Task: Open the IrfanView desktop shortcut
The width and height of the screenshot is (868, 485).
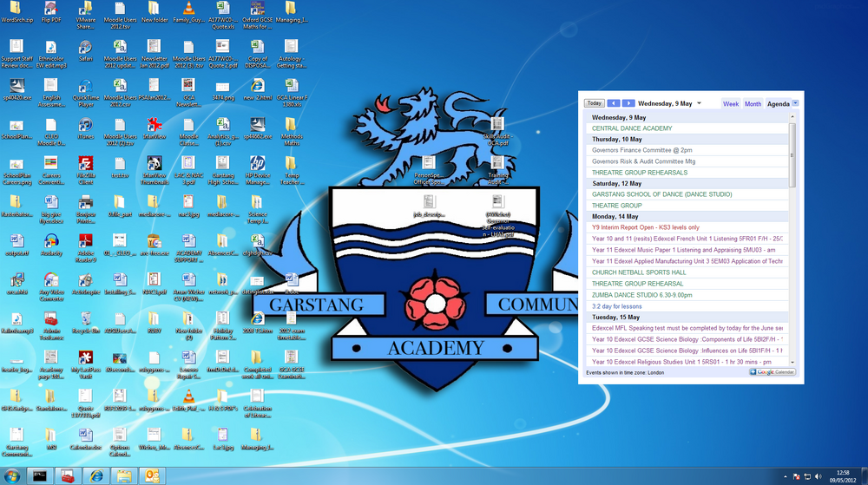Action: click(154, 128)
